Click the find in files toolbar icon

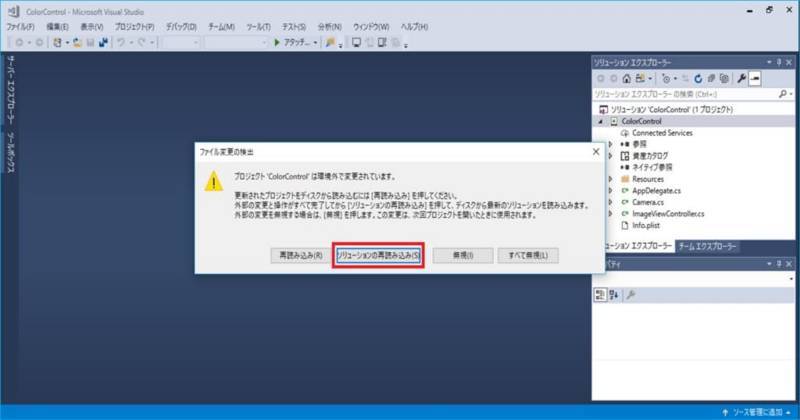pyautogui.click(x=330, y=43)
